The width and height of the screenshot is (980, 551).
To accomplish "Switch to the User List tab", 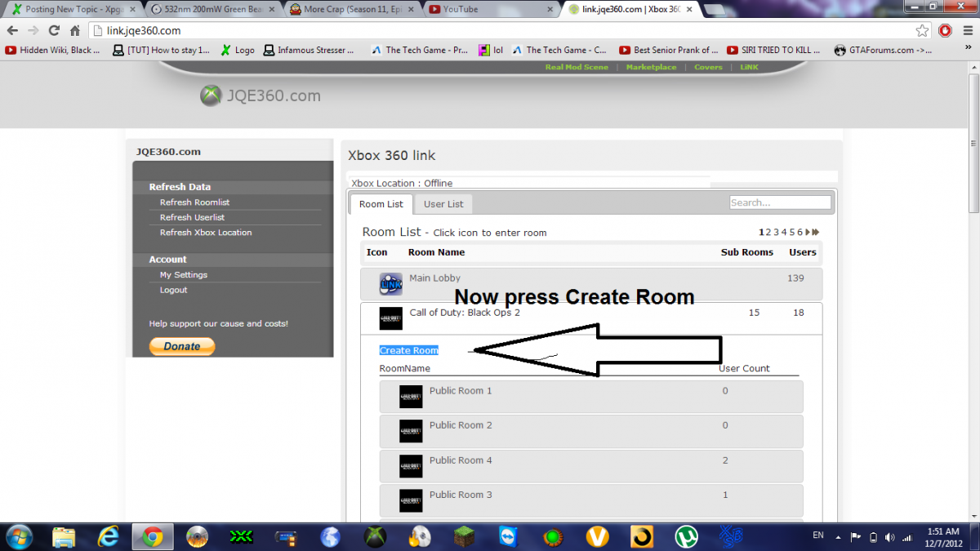I will (x=443, y=204).
